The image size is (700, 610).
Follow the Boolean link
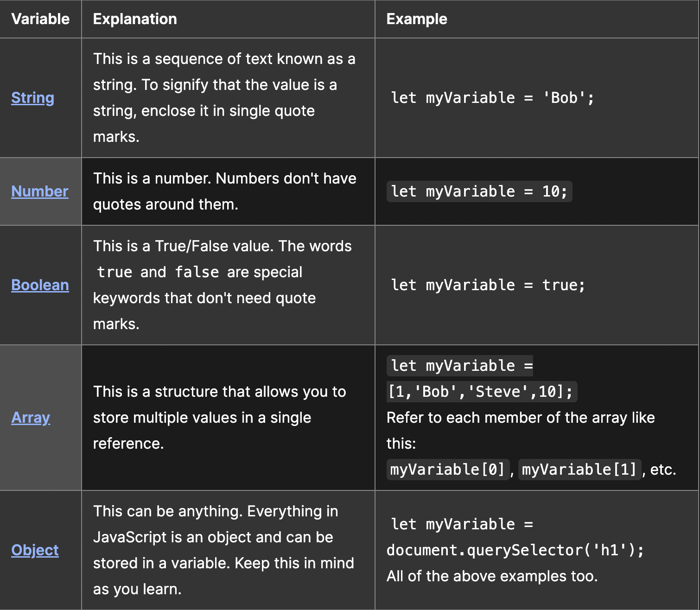pos(40,285)
